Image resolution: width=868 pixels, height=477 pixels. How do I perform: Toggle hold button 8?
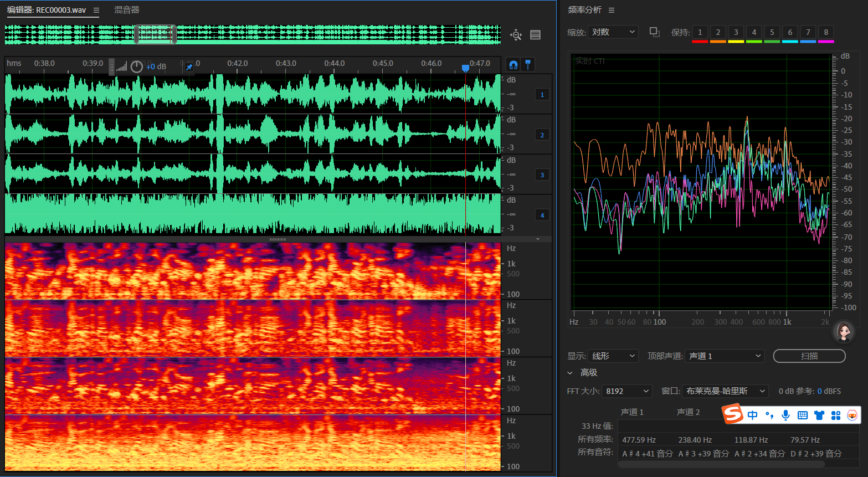(x=826, y=32)
